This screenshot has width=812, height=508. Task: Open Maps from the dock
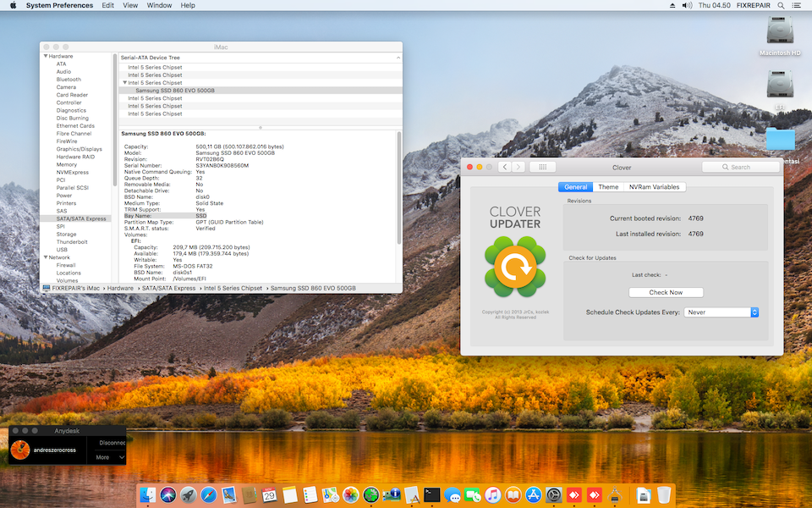click(x=330, y=494)
